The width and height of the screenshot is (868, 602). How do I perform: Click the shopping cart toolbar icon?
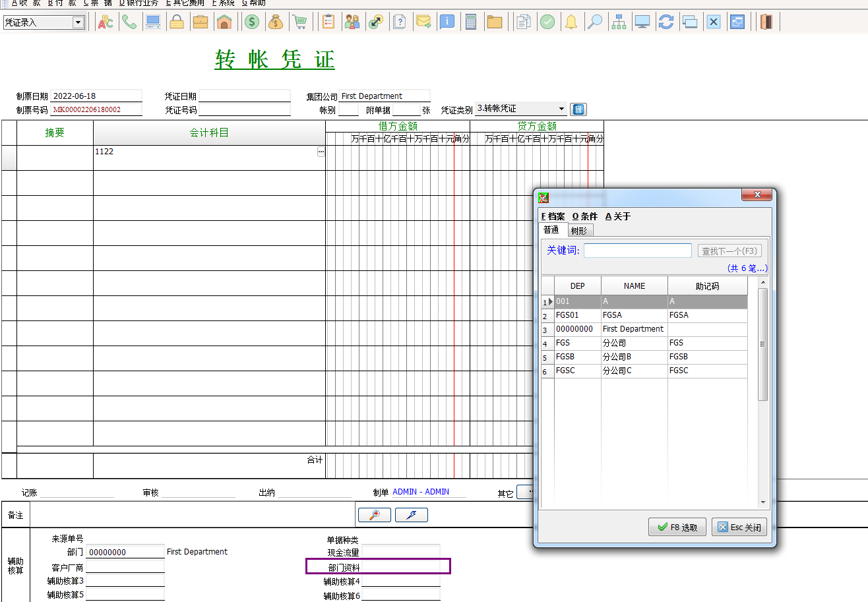(300, 22)
